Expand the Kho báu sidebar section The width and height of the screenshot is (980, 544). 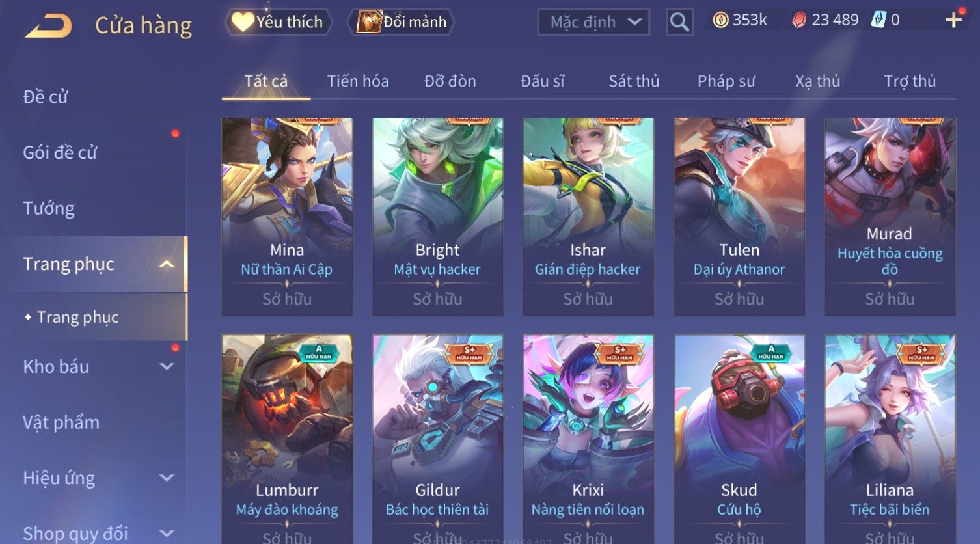pyautogui.click(x=167, y=366)
